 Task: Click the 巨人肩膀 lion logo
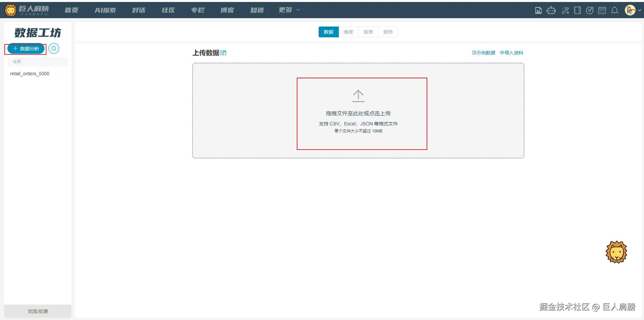(x=27, y=10)
